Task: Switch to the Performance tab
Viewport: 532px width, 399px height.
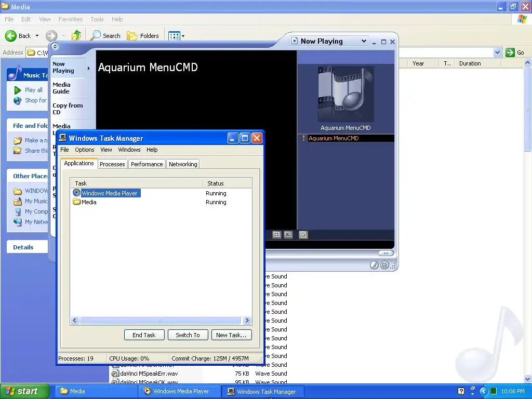Action: (147, 164)
